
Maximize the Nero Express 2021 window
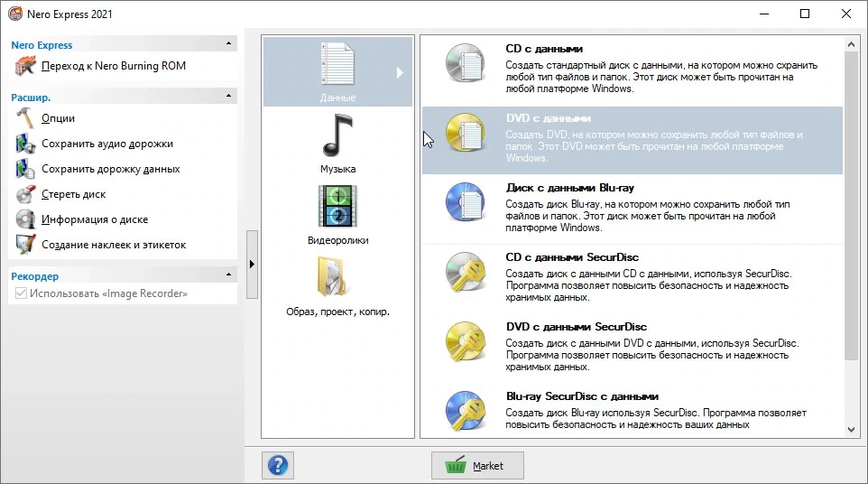(x=805, y=14)
